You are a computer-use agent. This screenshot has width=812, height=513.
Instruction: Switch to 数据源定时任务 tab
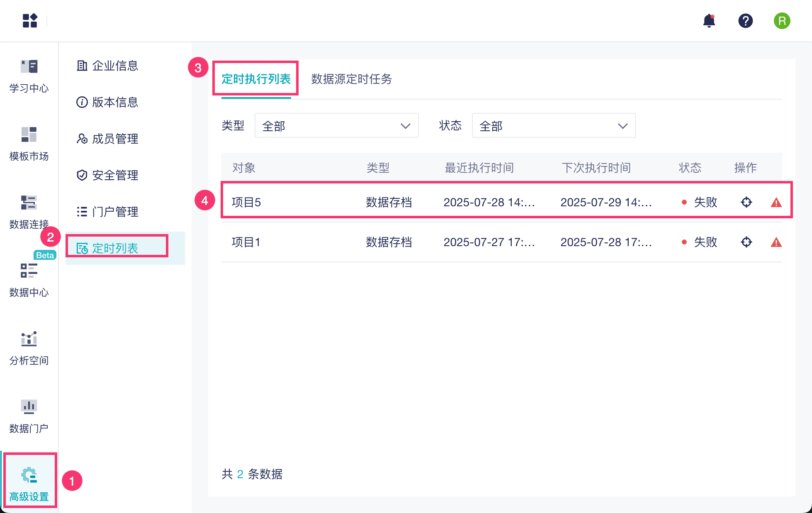click(x=351, y=79)
